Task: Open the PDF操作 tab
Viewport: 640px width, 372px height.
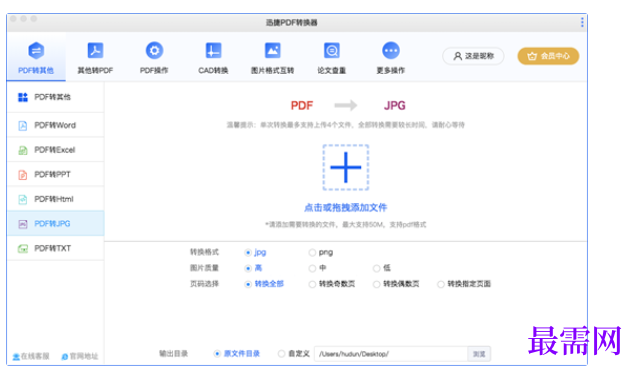Action: [x=154, y=57]
